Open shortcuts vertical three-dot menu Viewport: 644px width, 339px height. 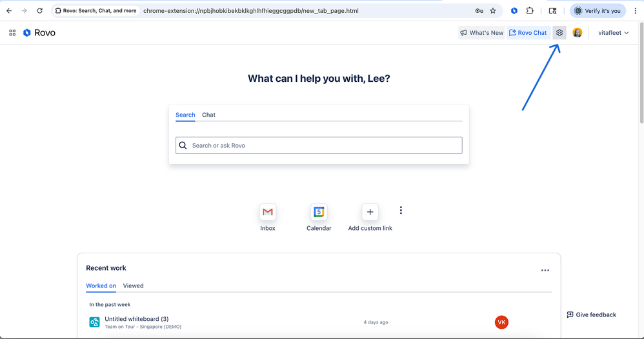click(x=401, y=210)
